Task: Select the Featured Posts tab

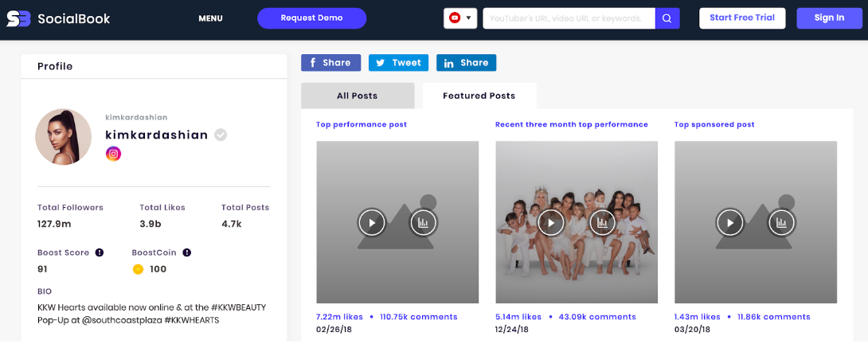Action: click(x=479, y=96)
